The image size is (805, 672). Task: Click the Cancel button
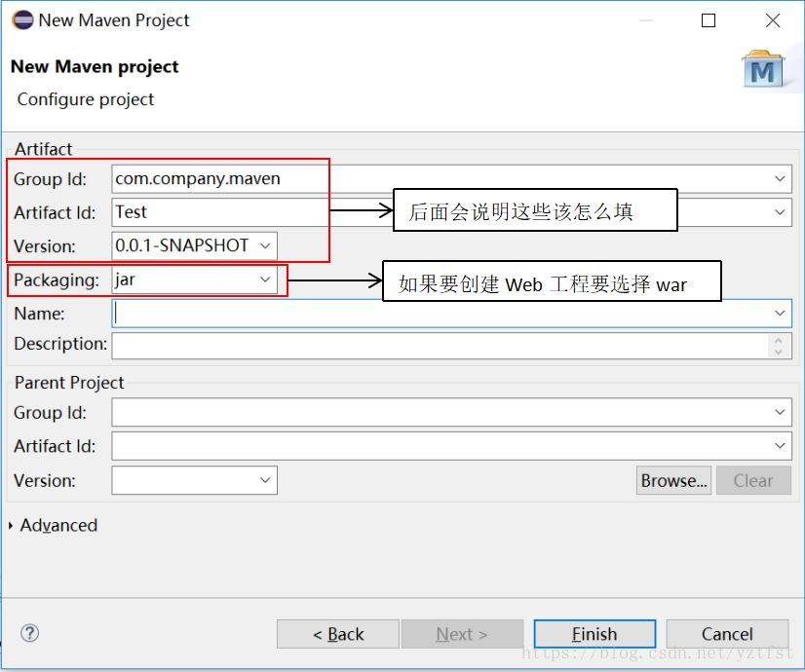tap(727, 634)
